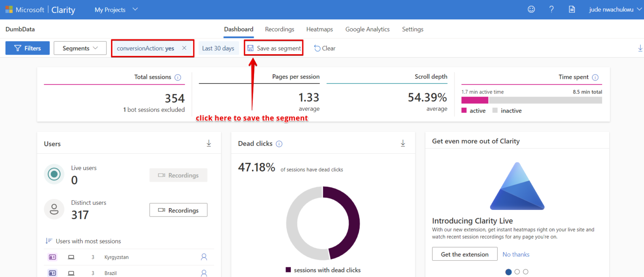Send feedback using the smiley icon
The width and height of the screenshot is (644, 277).
(x=531, y=9)
